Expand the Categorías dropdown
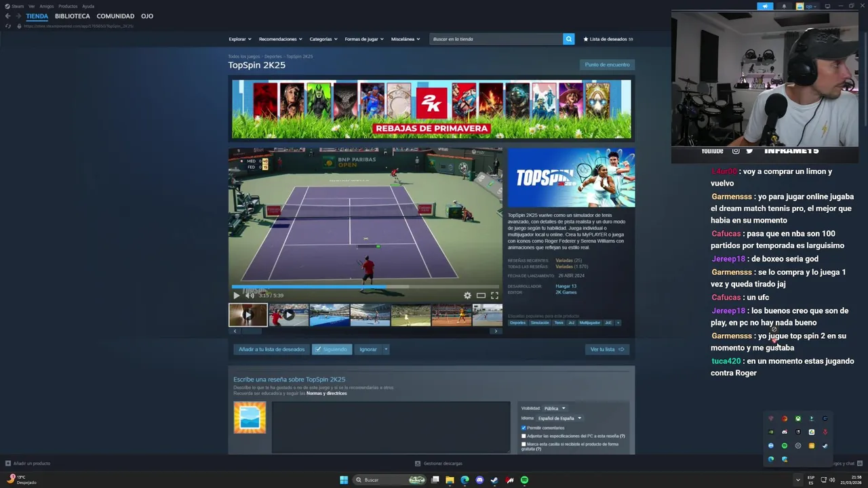 coord(323,39)
